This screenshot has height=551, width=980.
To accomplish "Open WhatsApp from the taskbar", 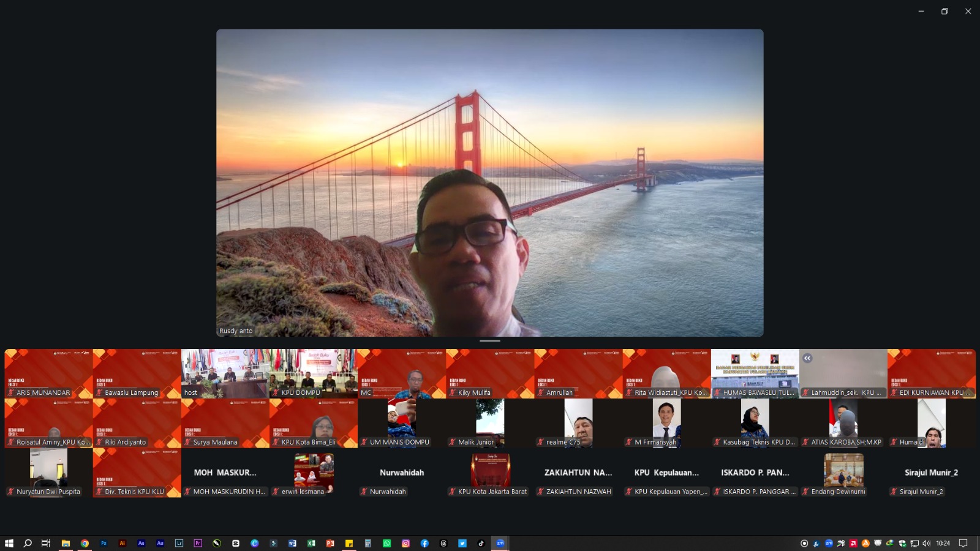I will (x=386, y=543).
